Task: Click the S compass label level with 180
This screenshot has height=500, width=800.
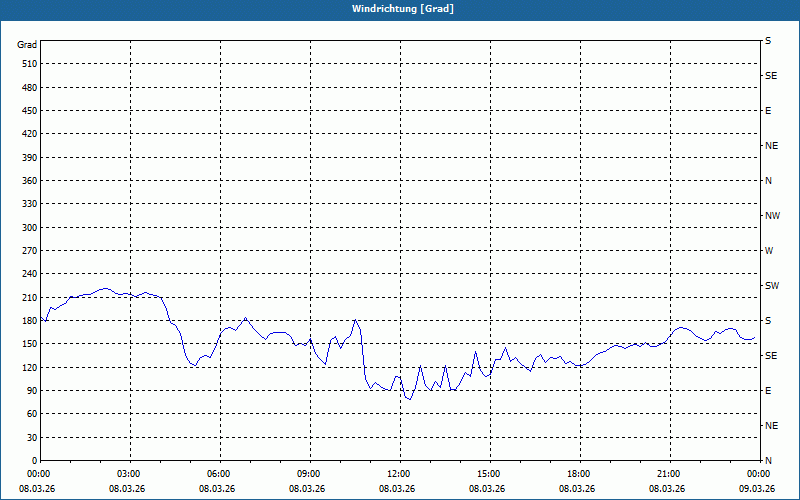Action: pos(768,321)
